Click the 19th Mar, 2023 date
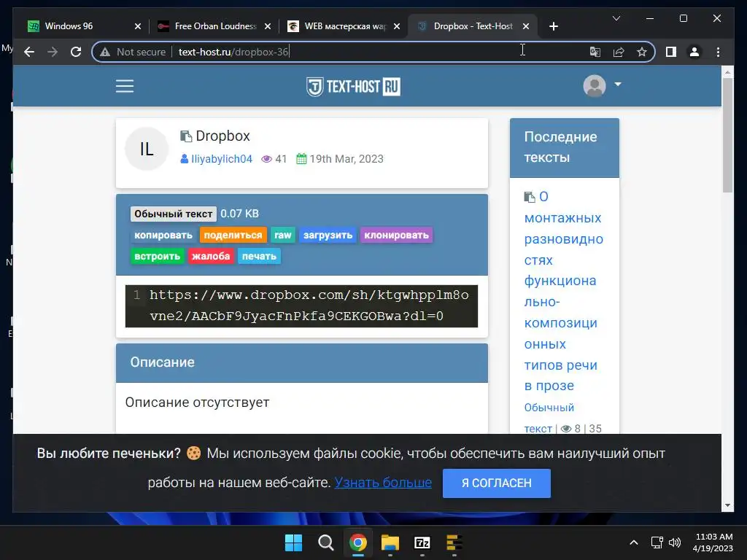The width and height of the screenshot is (747, 560). (347, 159)
